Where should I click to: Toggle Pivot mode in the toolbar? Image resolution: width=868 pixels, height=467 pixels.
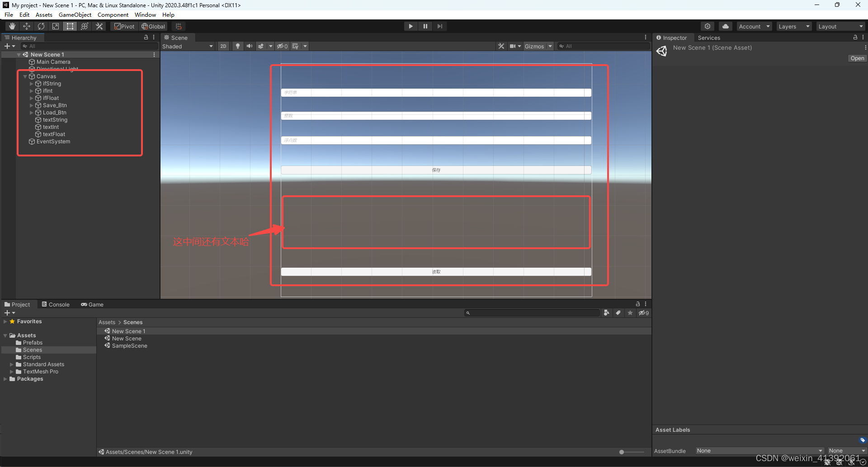124,26
